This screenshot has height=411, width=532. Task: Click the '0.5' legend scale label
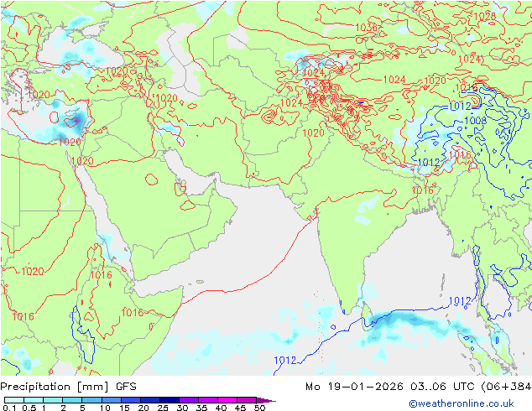click(29, 408)
